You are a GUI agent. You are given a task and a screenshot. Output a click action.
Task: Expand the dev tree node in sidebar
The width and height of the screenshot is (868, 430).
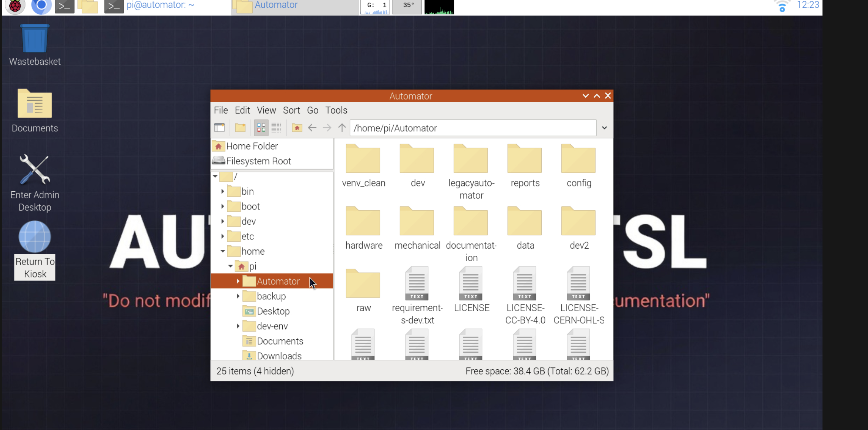222,221
